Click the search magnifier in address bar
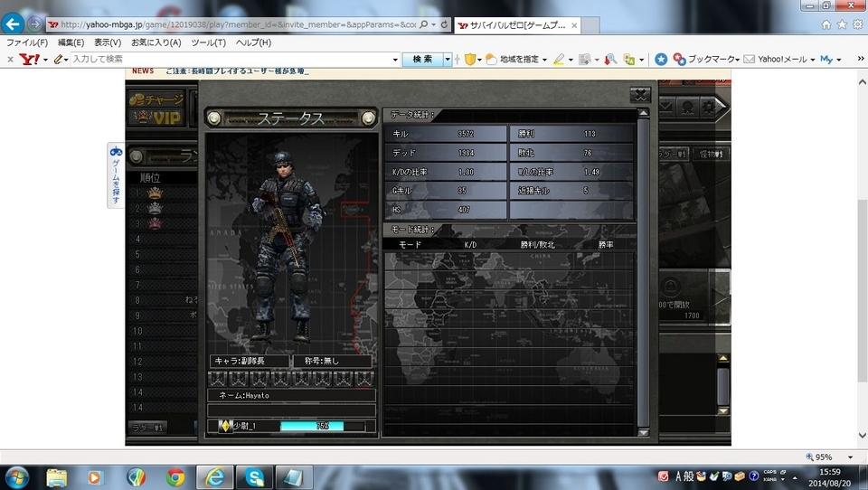This screenshot has height=490, width=868. click(x=423, y=24)
